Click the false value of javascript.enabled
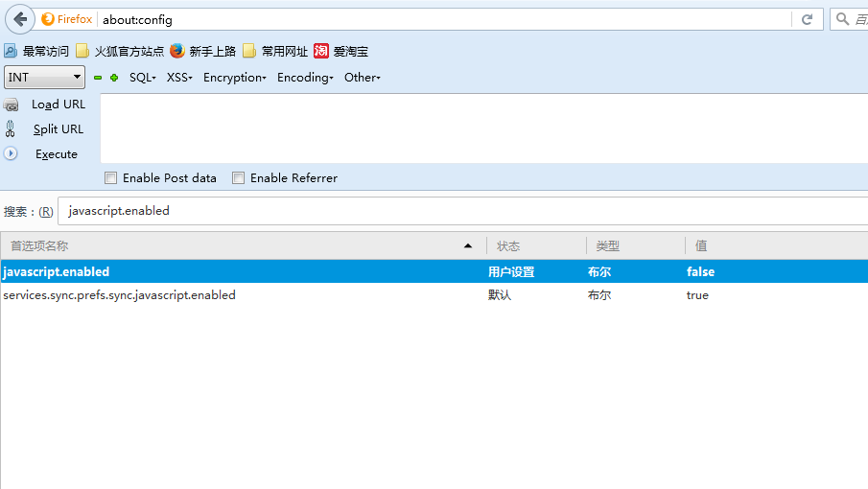Screen dimensions: 868x489 click(x=700, y=271)
